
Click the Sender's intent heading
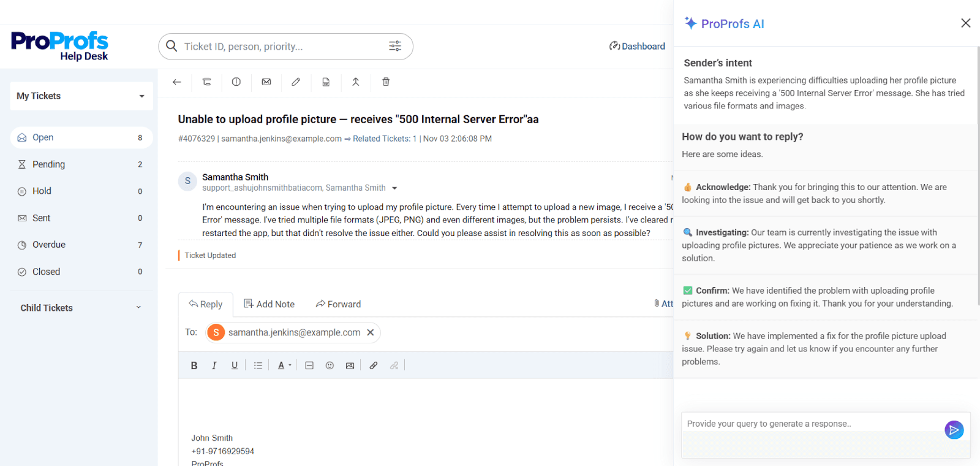pyautogui.click(x=718, y=63)
